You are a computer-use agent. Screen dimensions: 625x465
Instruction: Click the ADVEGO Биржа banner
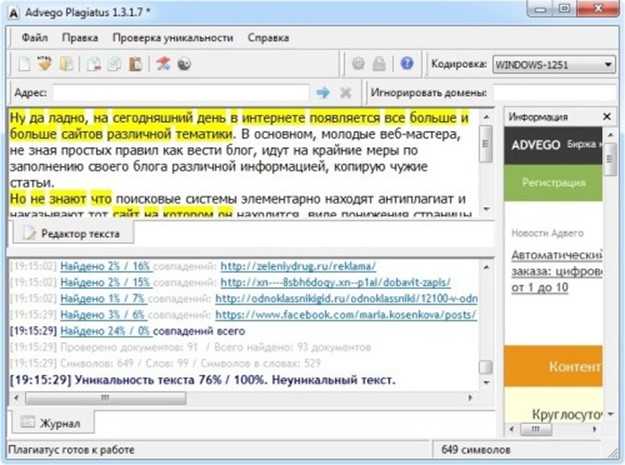point(553,145)
